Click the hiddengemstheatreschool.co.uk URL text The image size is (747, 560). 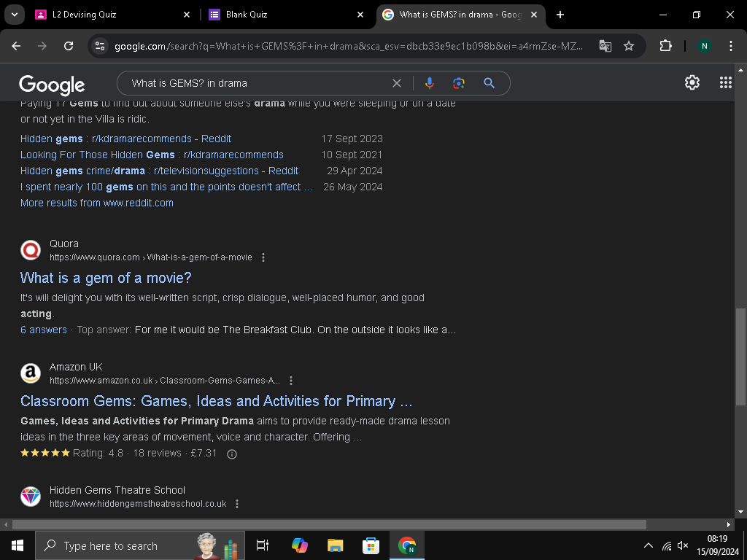pyautogui.click(x=138, y=504)
